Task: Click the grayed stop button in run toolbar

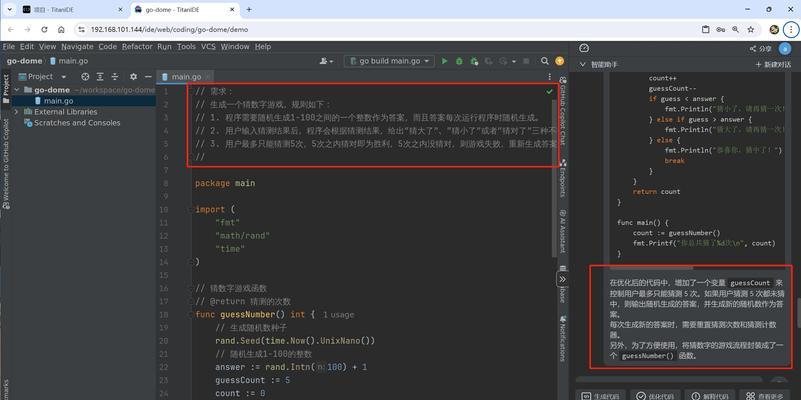Action: tap(526, 61)
